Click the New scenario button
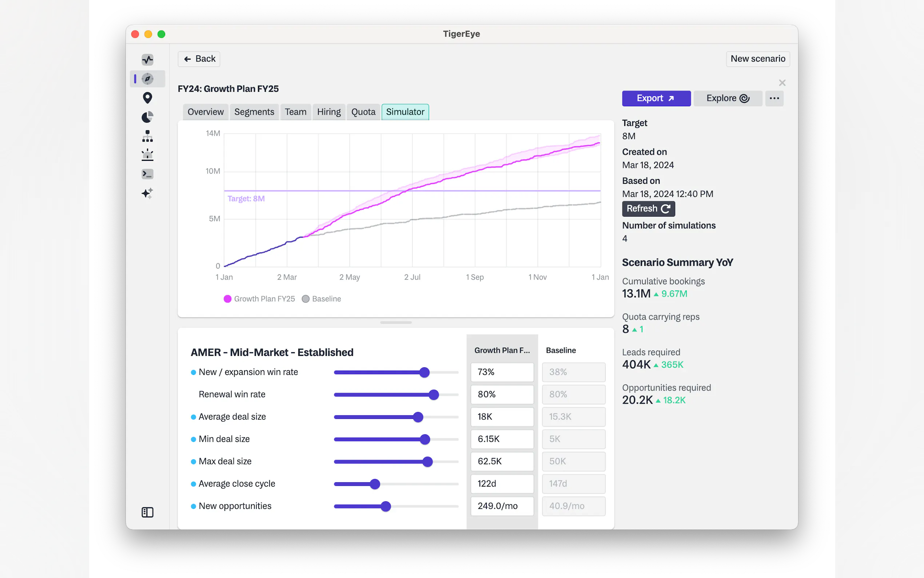The width and height of the screenshot is (924, 578). 757,59
